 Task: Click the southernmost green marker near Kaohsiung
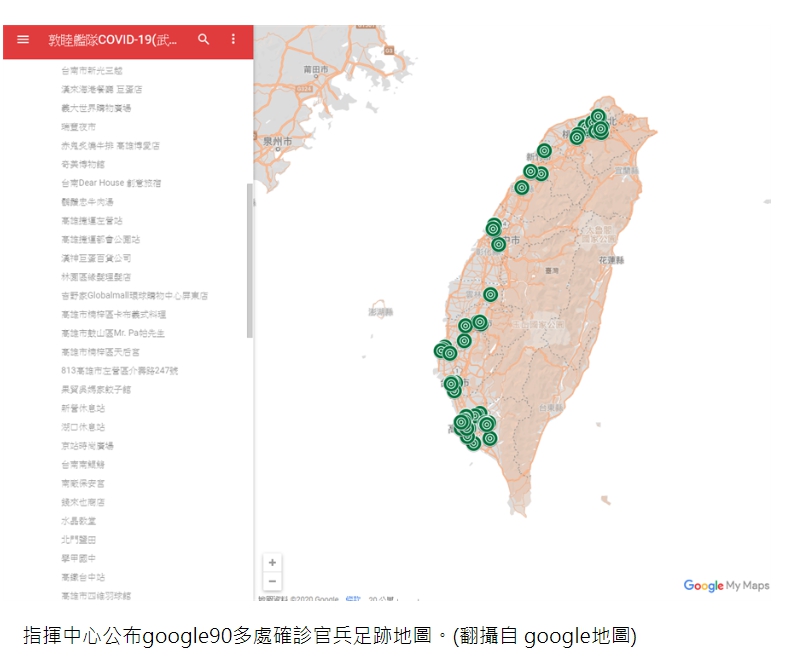click(x=474, y=442)
